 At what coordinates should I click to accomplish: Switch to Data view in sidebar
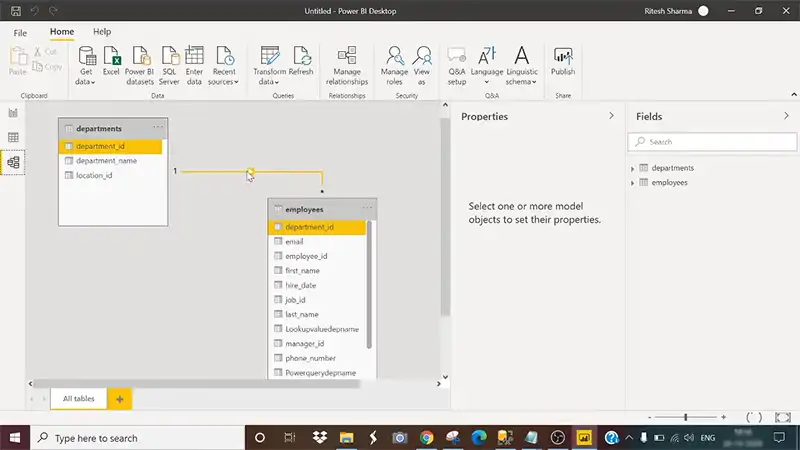tap(13, 137)
